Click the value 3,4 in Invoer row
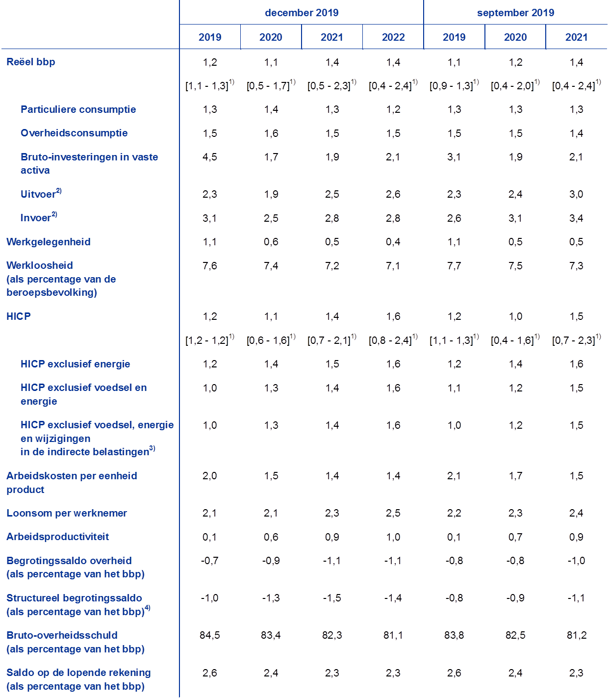 tap(576, 218)
